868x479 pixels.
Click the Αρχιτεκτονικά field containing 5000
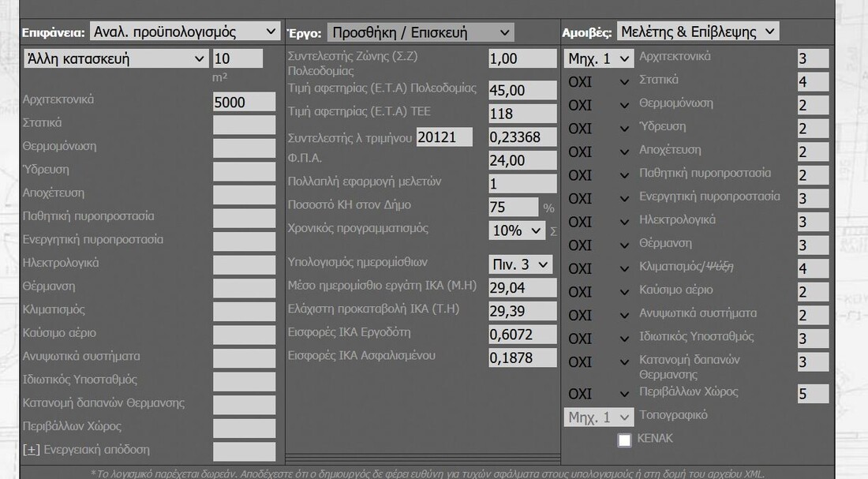244,102
